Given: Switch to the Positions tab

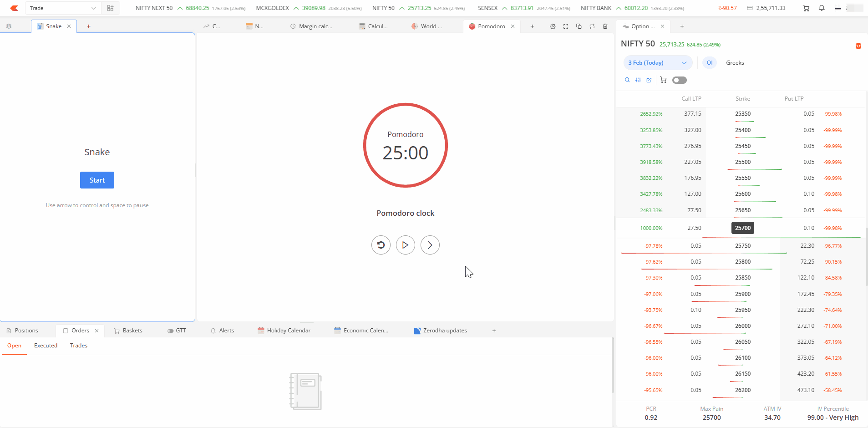Looking at the screenshot, I should (26, 330).
